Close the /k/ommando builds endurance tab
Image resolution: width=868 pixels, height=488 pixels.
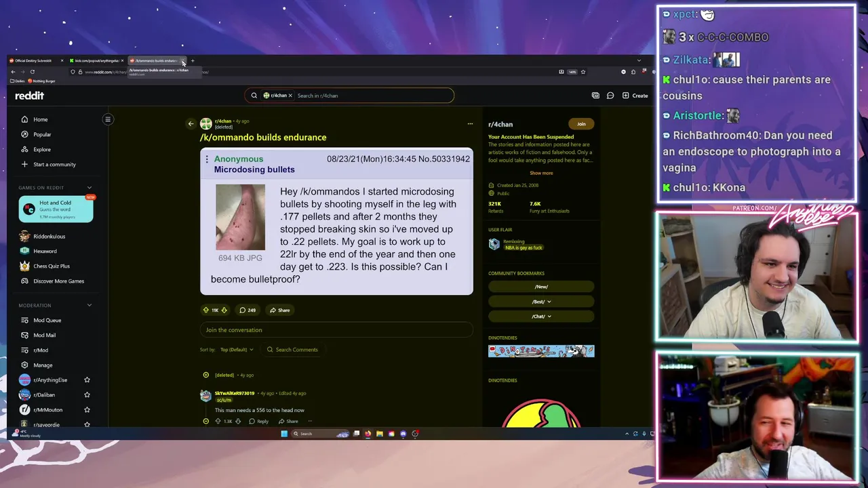(183, 61)
